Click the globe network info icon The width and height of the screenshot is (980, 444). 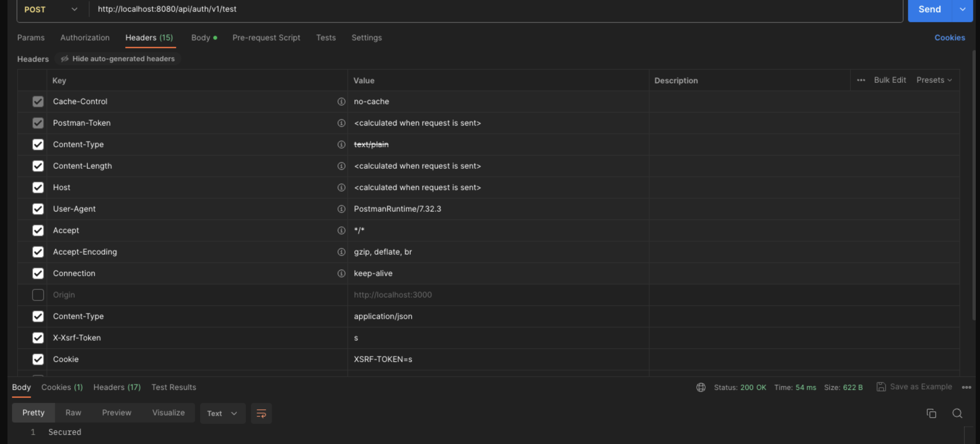701,387
